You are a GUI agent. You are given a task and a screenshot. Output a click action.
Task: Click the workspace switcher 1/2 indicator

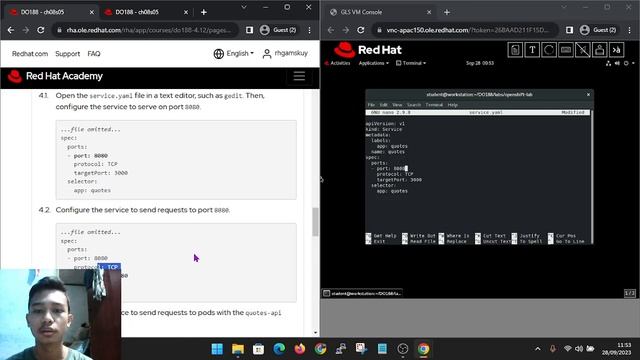[629, 293]
